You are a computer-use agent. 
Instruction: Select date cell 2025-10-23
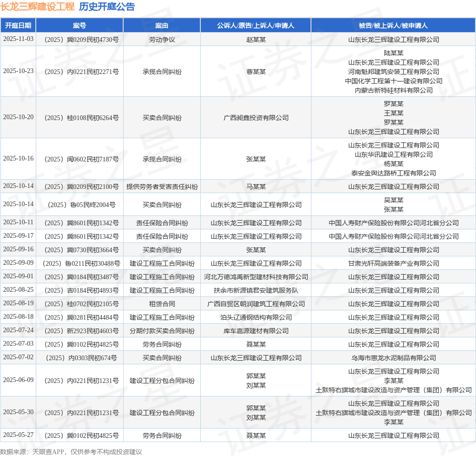tap(18, 71)
